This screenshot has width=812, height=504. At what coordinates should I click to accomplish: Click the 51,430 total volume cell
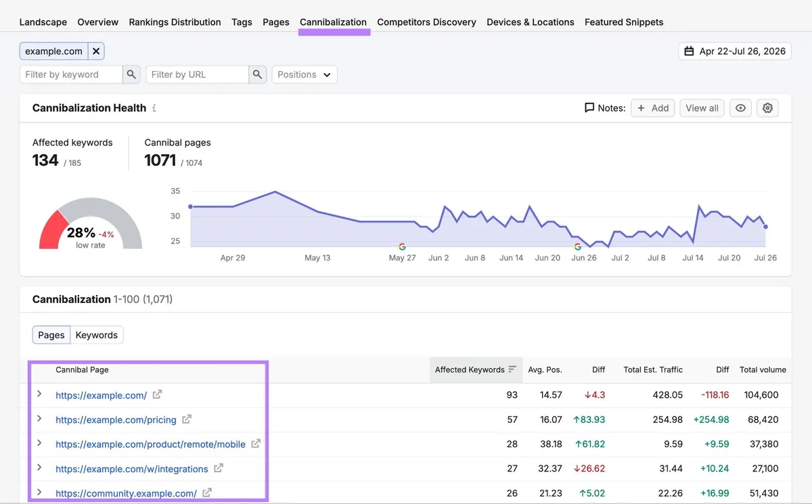pyautogui.click(x=764, y=494)
